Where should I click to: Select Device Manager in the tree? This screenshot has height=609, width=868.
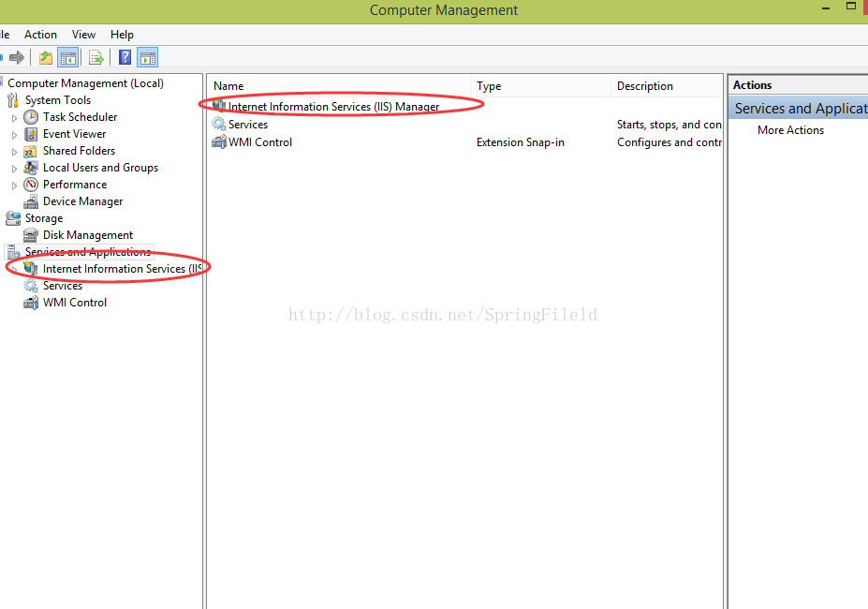pos(83,201)
